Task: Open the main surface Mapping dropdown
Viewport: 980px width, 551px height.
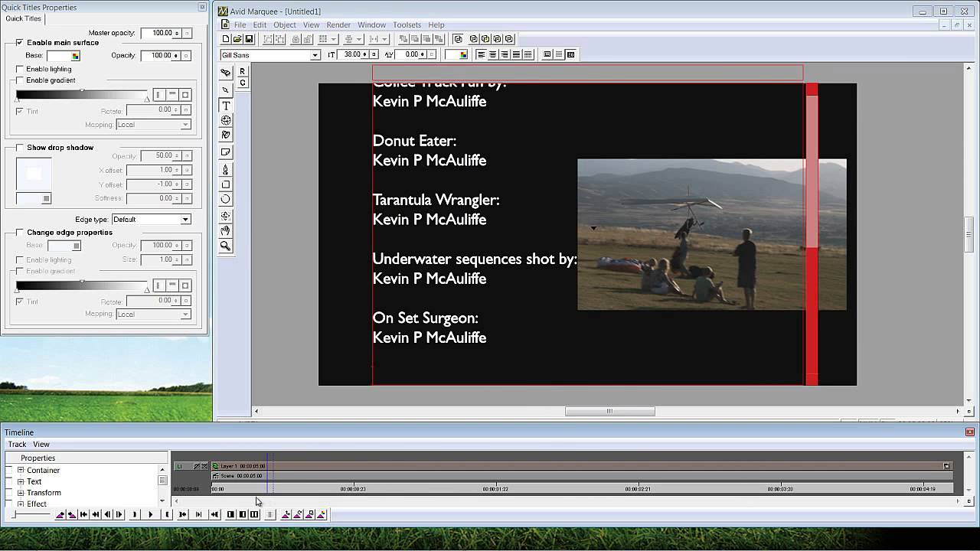Action: [185, 125]
